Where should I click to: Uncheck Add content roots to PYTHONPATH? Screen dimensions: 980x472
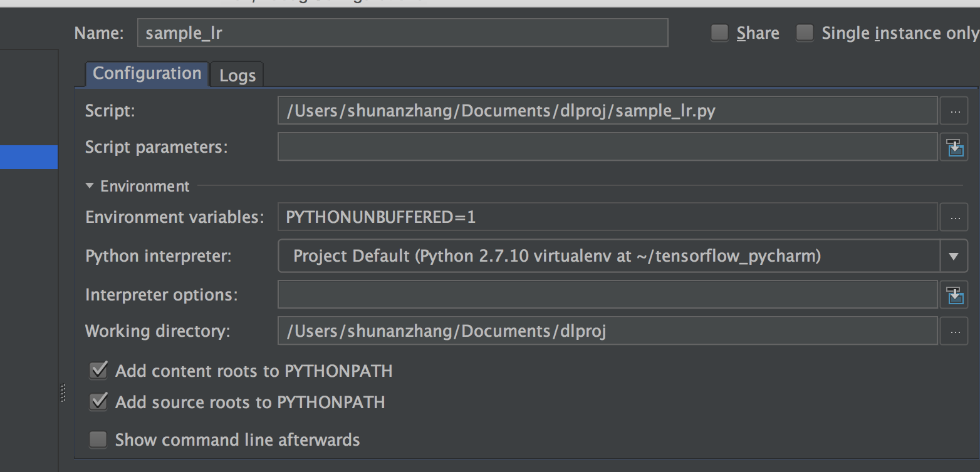point(98,371)
